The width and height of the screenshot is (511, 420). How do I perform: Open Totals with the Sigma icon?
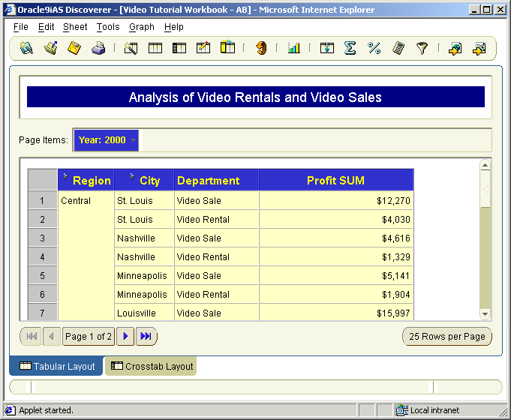350,48
